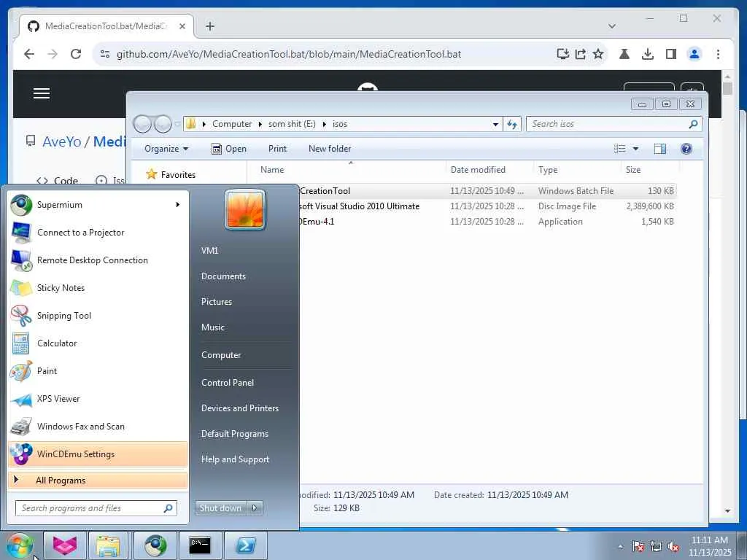Open Computer from Start menu

(221, 355)
